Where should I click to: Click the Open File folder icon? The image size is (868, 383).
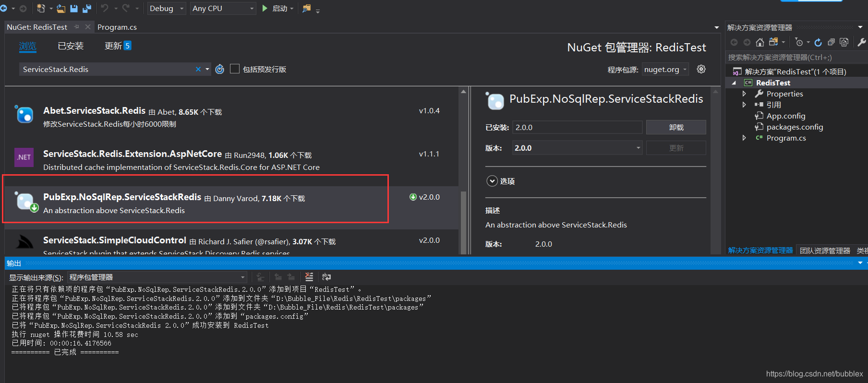tap(61, 8)
